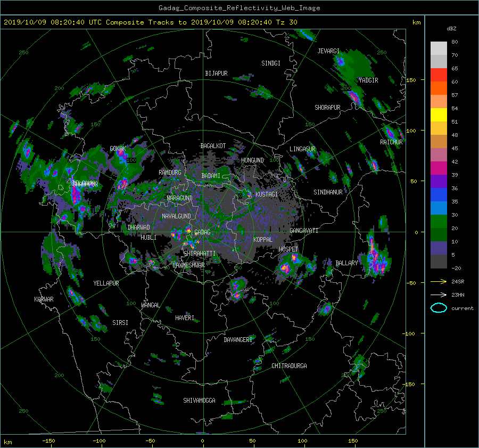Select the green 30 dBZ swatch
479x448 pixels.
(439, 221)
